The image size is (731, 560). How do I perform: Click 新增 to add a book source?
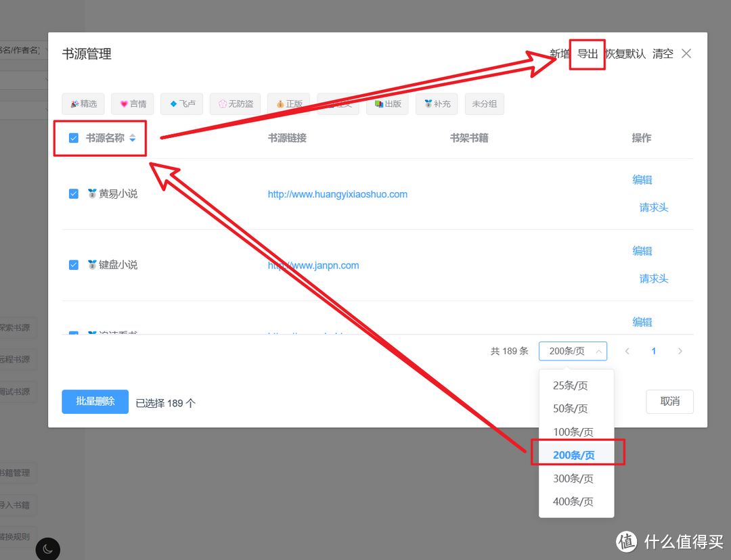click(x=560, y=53)
